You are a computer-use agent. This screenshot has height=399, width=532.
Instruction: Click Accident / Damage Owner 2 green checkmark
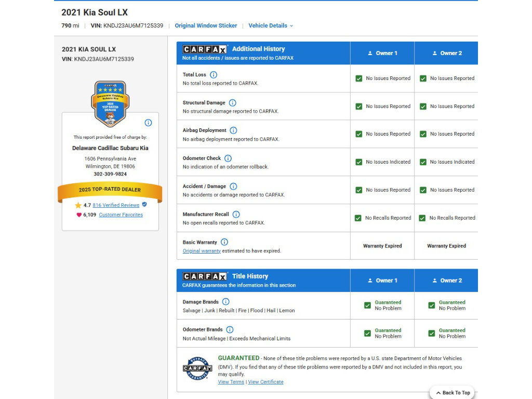click(423, 190)
